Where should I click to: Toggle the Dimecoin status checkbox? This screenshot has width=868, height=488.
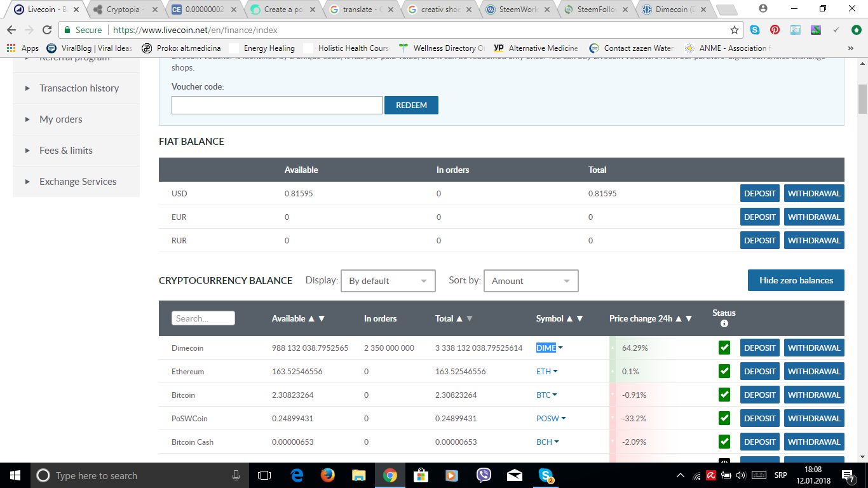724,348
